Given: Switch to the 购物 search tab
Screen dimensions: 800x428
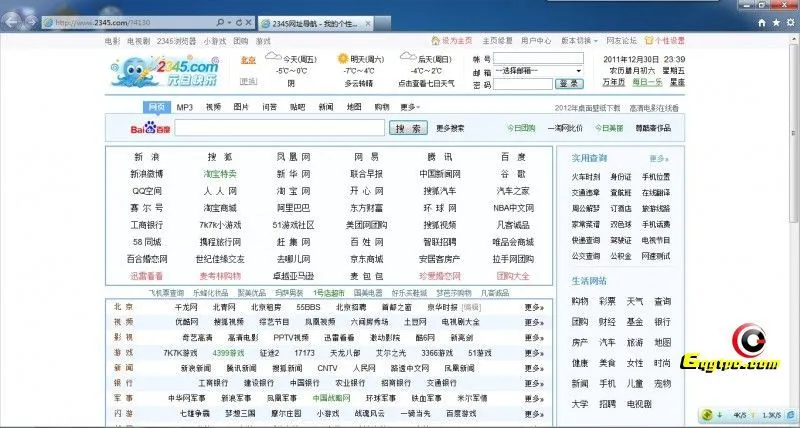Looking at the screenshot, I should coord(382,107).
